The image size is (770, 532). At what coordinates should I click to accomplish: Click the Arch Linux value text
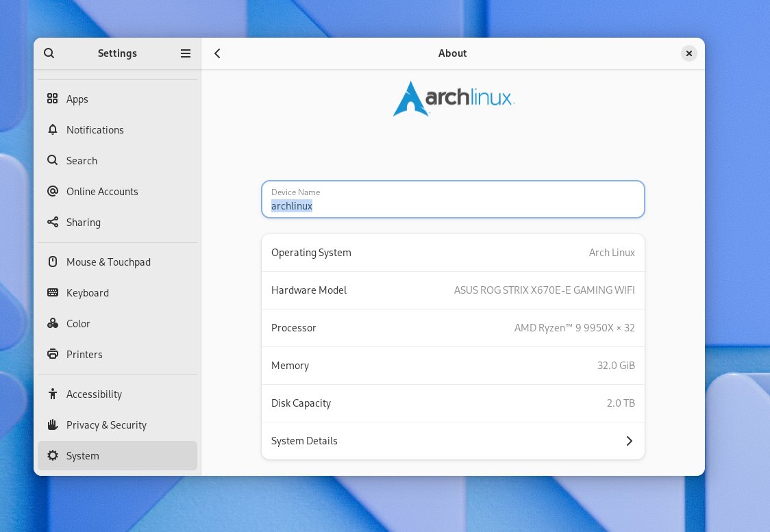612,252
